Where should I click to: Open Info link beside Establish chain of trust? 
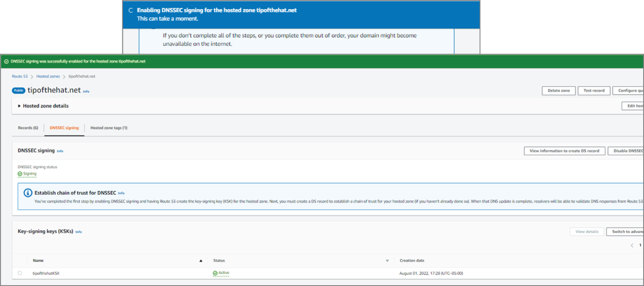tap(121, 193)
